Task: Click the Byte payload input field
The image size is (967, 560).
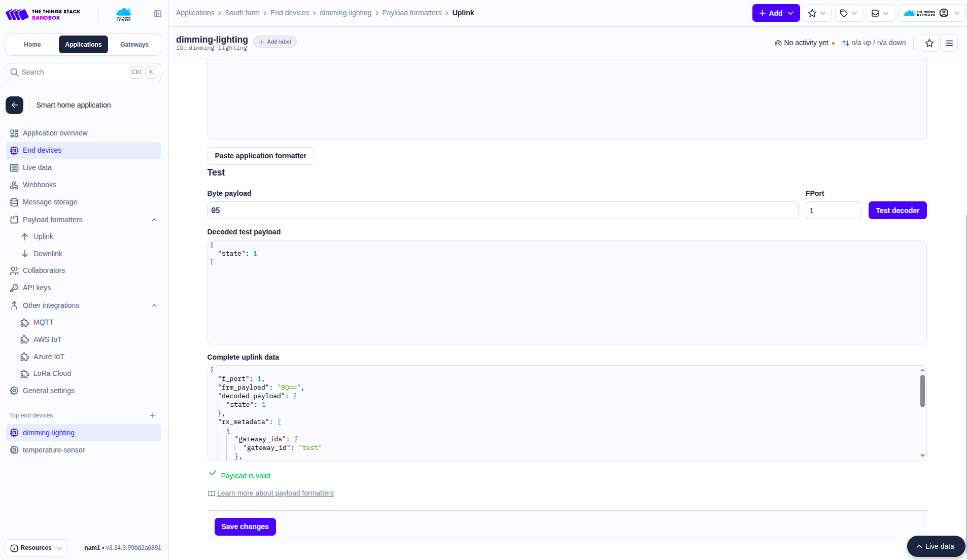Action: [x=502, y=211]
